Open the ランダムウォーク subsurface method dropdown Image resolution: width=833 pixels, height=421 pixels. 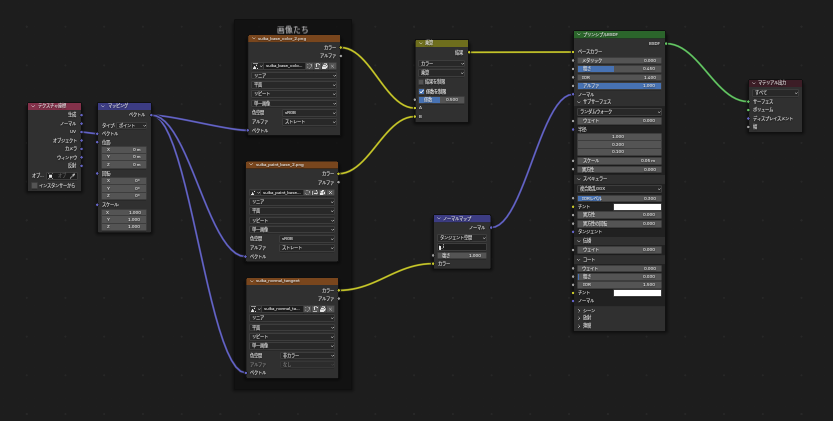620,111
